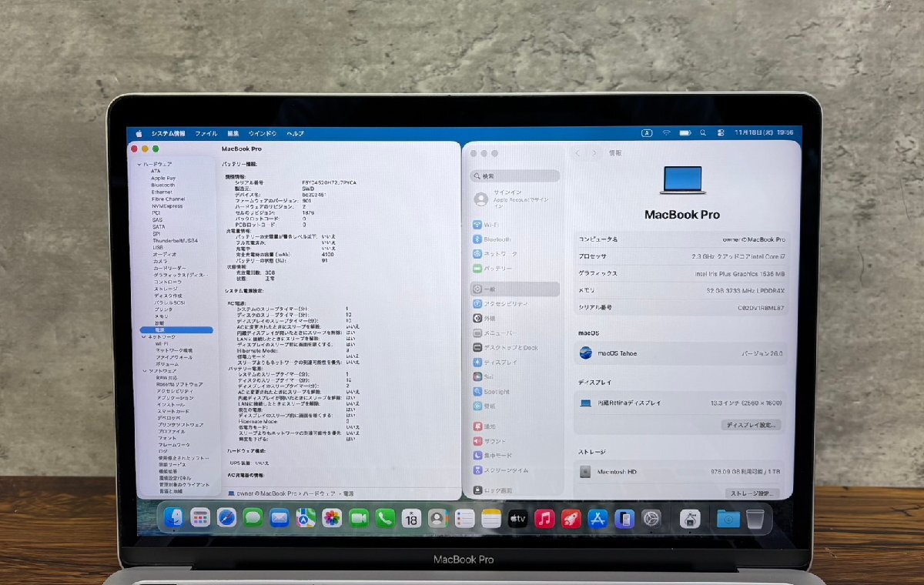Click the 検索 field in Settings
The image size is (924, 585).
coord(515,175)
